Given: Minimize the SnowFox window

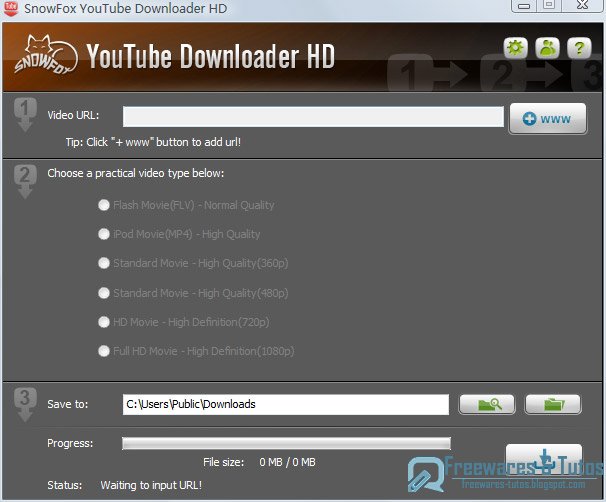Looking at the screenshot, I should (x=524, y=5).
